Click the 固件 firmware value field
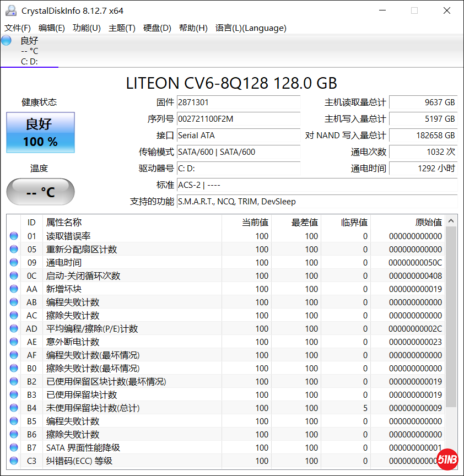The width and height of the screenshot is (464, 476). pyautogui.click(x=238, y=102)
